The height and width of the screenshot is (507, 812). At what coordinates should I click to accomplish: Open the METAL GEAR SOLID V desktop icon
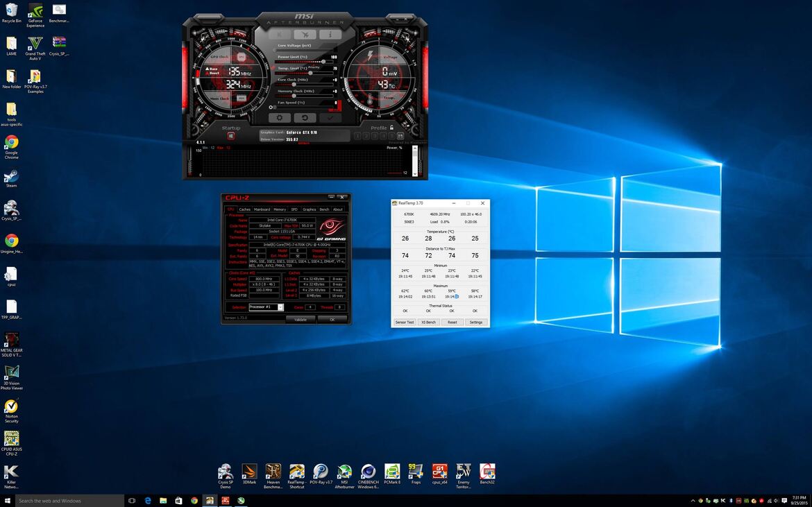[11, 345]
